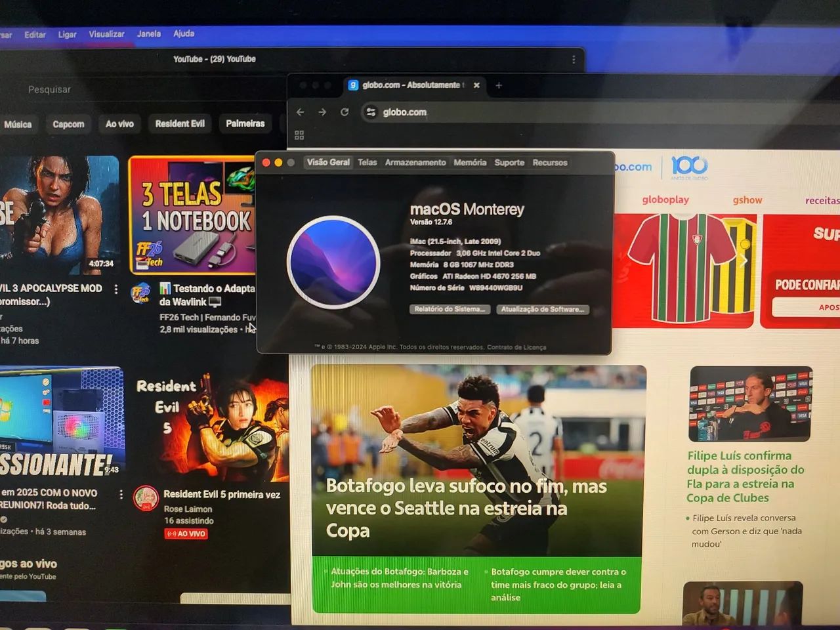Viewport: 840px width, 630px height.
Task: Switch to the Recursos tab
Action: pos(550,163)
